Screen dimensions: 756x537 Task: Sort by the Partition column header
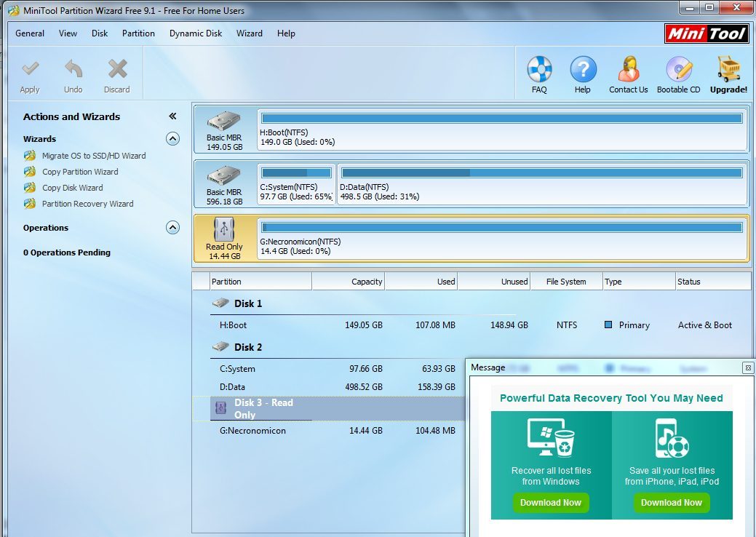(x=260, y=282)
